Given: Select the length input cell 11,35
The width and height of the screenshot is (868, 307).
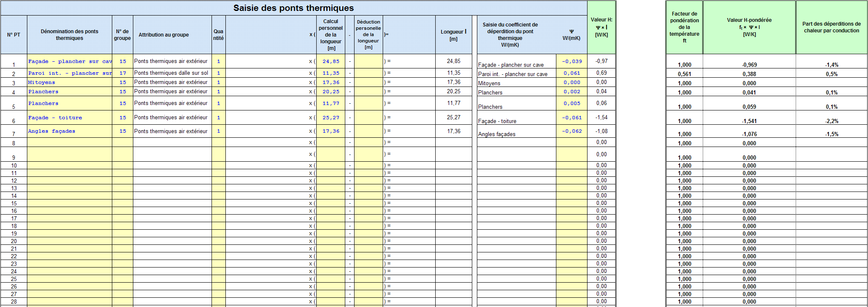Looking at the screenshot, I should [331, 73].
